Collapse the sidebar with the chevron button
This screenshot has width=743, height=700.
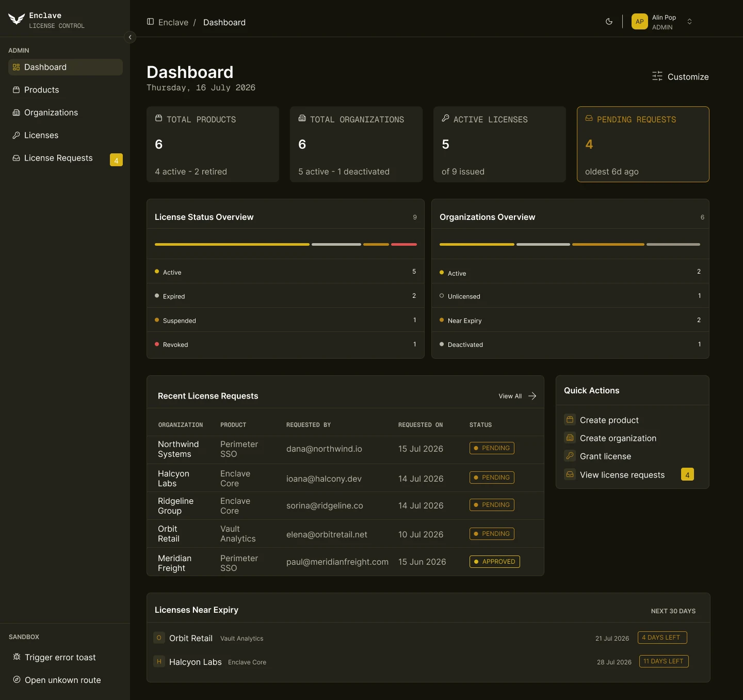tap(130, 37)
